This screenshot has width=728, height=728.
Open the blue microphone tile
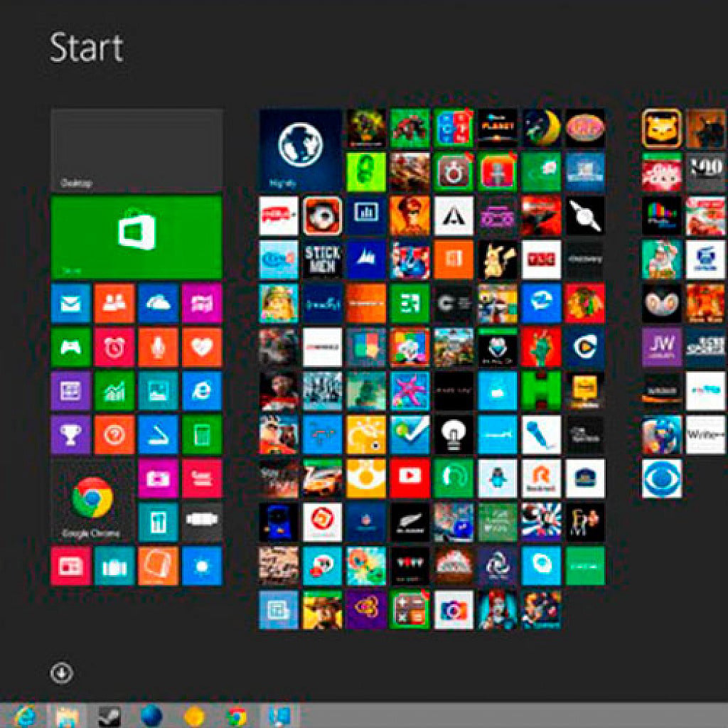[x=541, y=434]
